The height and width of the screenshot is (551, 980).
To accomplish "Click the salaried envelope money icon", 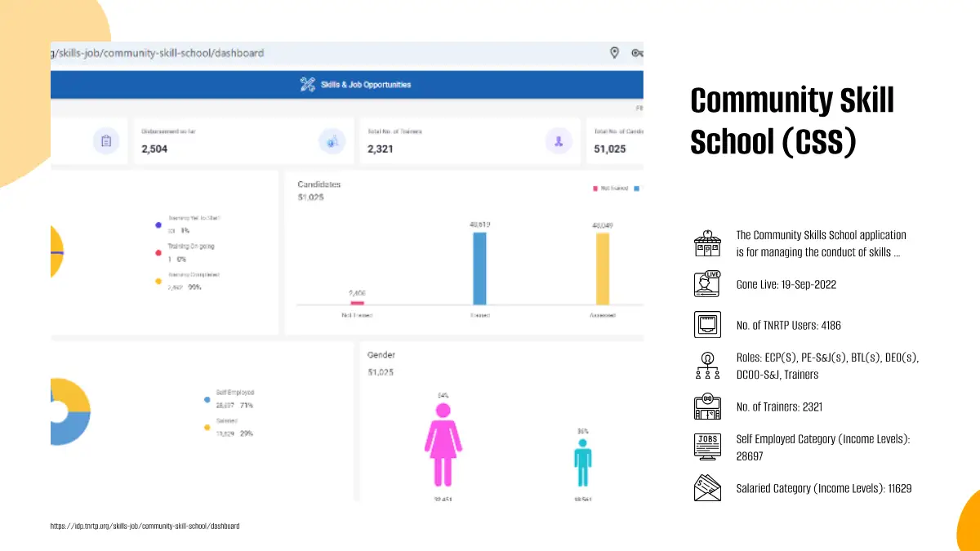I will coord(707,488).
